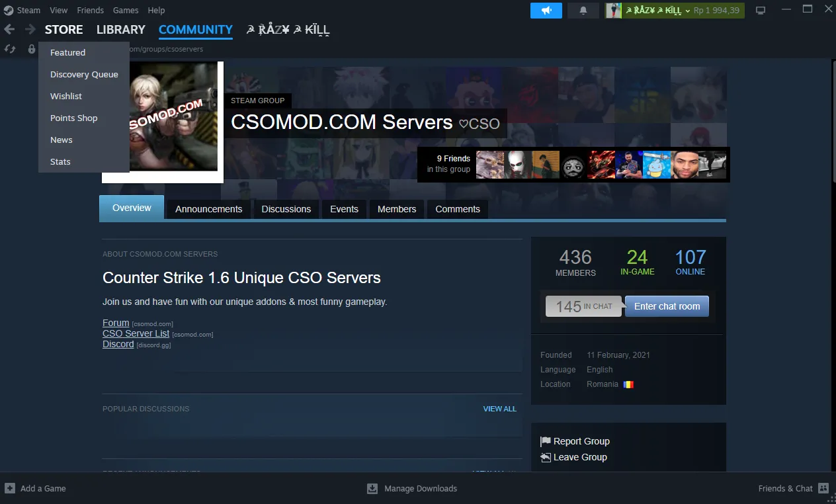
Task: Go forward with the right arrow icon
Action: pos(30,29)
